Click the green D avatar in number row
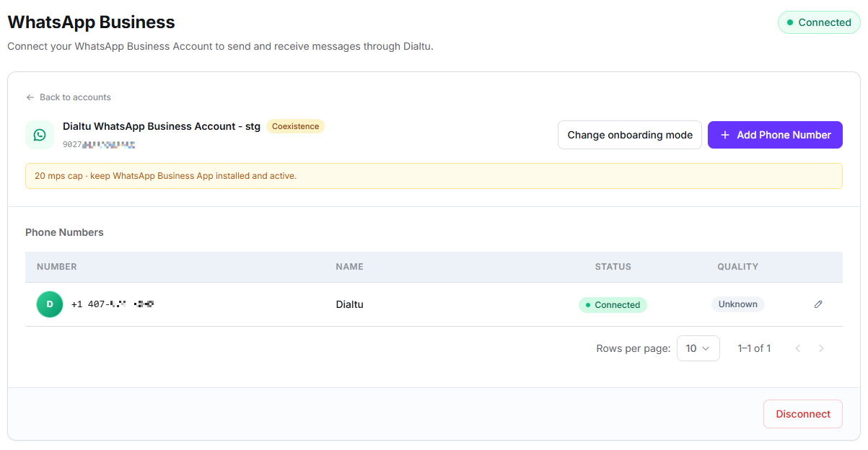 point(50,304)
